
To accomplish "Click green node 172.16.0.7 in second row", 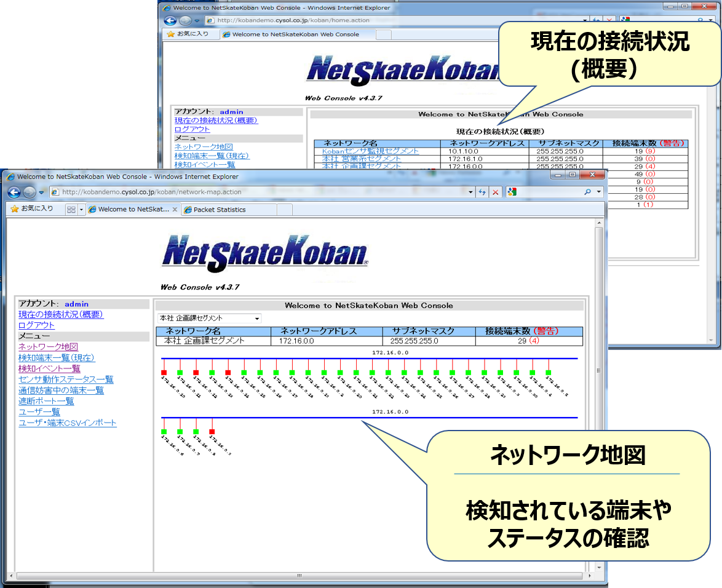I will 180,432.
